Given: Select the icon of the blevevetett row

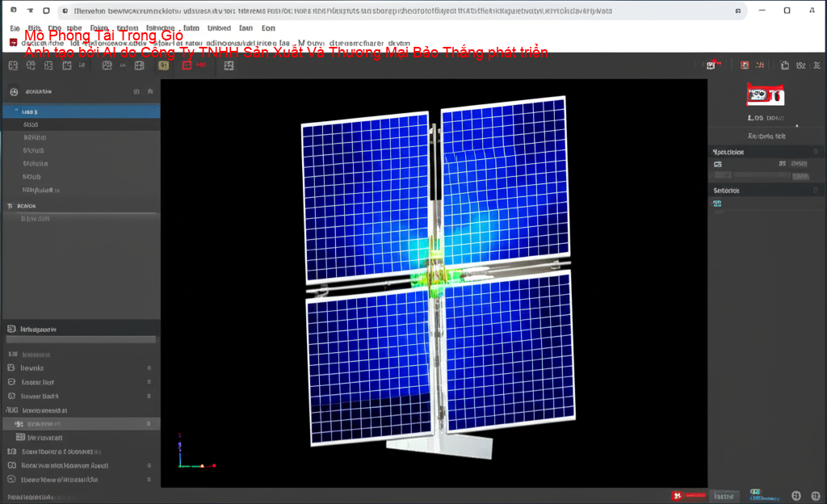Looking at the screenshot, I should click(x=20, y=437).
